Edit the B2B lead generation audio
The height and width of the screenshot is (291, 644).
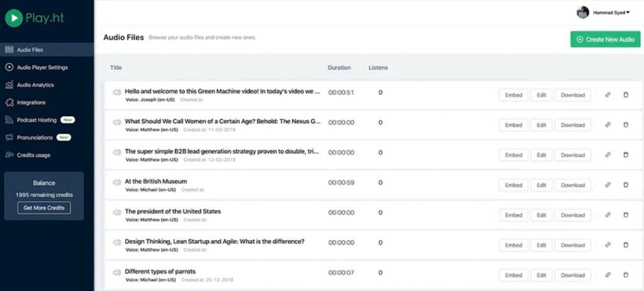click(541, 155)
